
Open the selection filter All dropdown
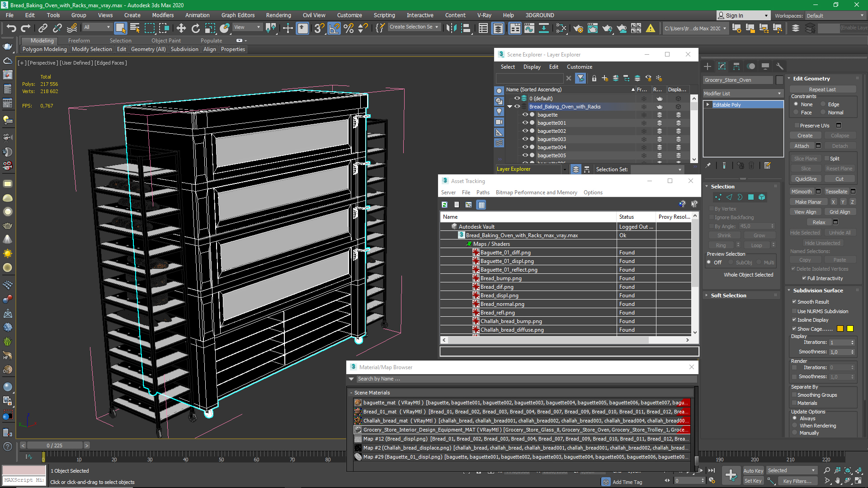(x=97, y=27)
